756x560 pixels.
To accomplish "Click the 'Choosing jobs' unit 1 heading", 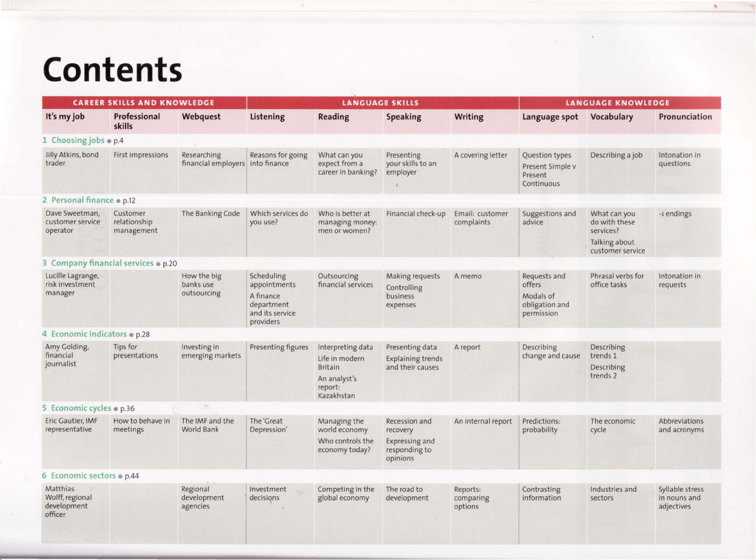I will 78,140.
